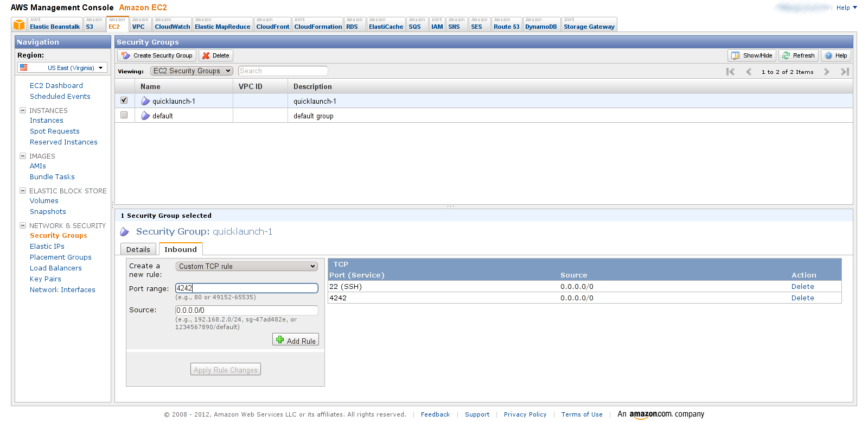Screen dimensions: 868x422
Task: Click the Show/Hide columns icon
Action: point(735,55)
